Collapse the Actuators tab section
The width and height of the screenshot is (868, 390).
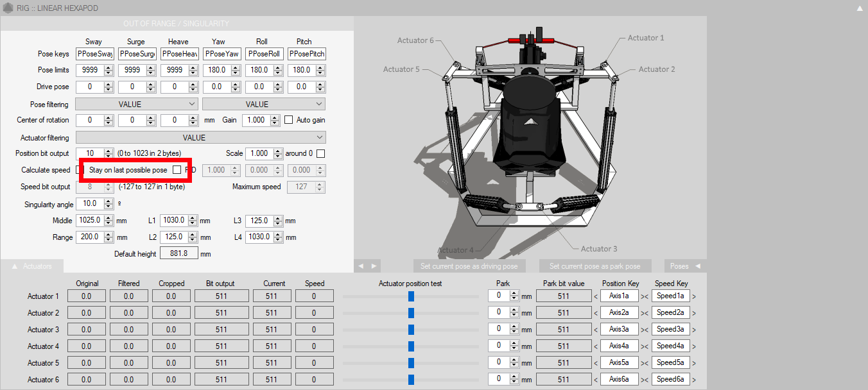pyautogui.click(x=15, y=266)
